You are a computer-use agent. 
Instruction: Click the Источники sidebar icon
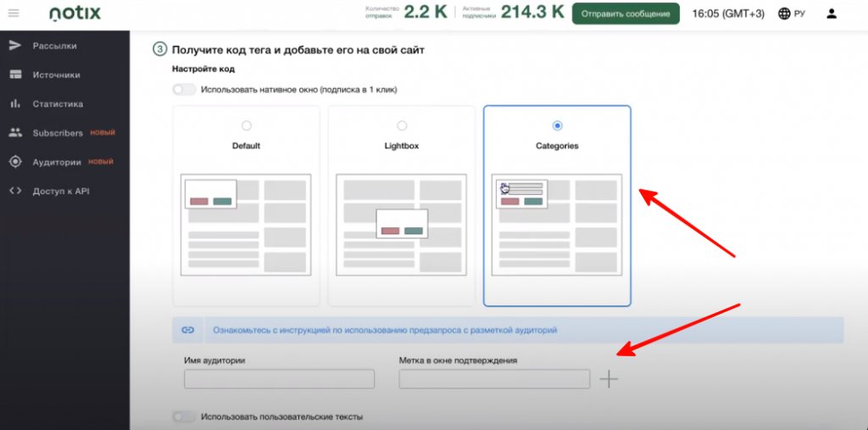coord(15,75)
